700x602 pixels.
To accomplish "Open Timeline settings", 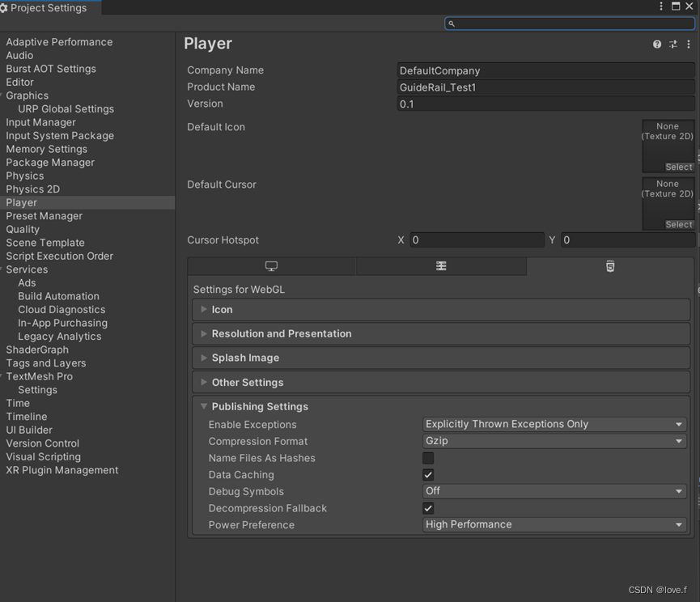I will point(27,417).
